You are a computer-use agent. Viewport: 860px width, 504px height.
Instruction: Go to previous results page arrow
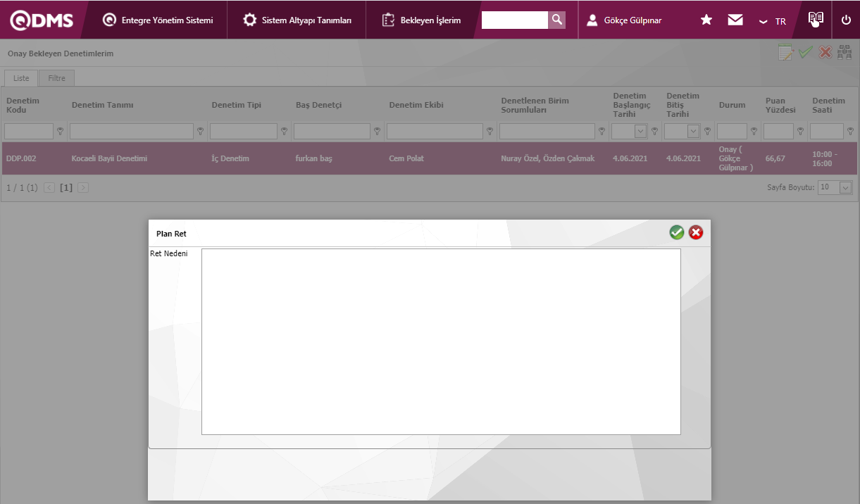[x=49, y=188]
